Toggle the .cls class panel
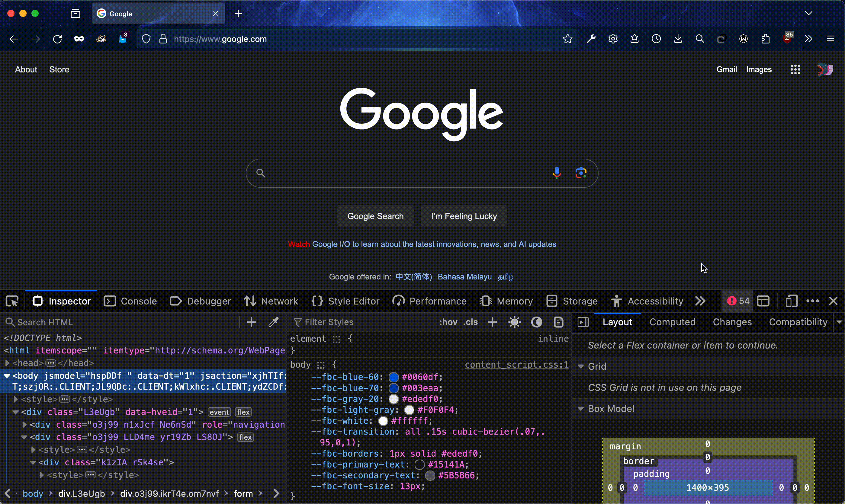 click(471, 322)
